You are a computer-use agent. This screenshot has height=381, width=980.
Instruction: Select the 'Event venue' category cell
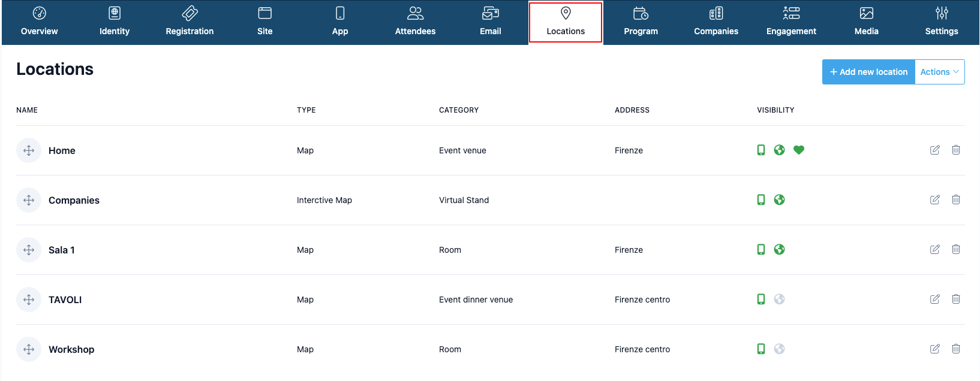tap(462, 150)
